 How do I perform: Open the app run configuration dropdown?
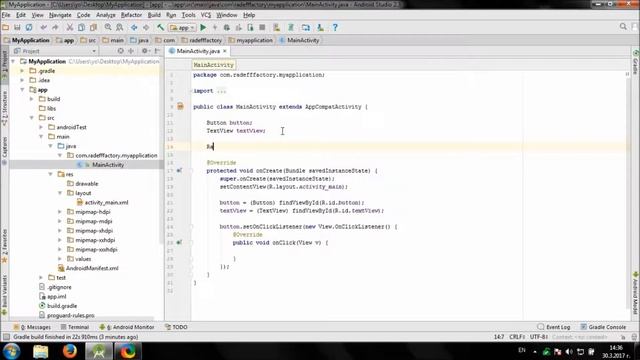[x=182, y=27]
